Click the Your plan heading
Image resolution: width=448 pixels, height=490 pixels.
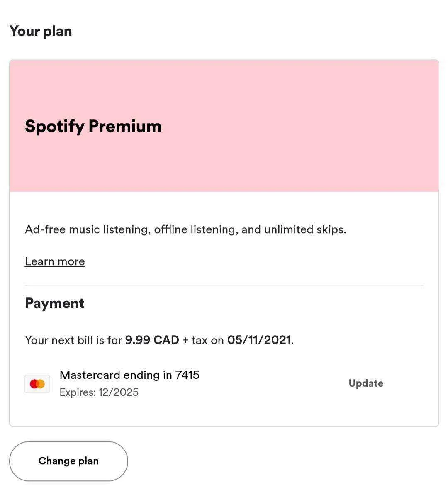(41, 32)
